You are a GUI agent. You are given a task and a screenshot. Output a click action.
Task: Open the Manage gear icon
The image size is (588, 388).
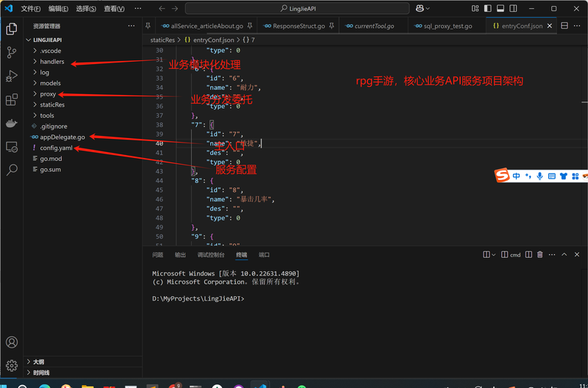12,365
